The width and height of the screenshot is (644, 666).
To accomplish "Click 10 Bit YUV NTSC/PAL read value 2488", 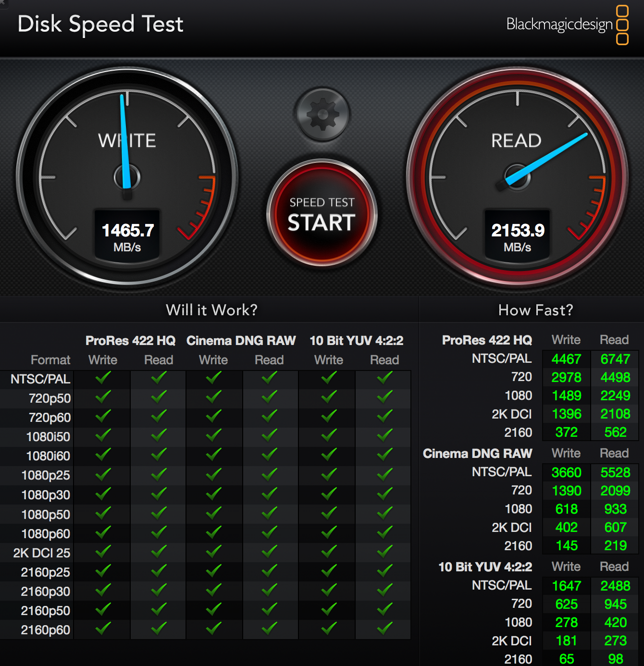I will 615,586.
